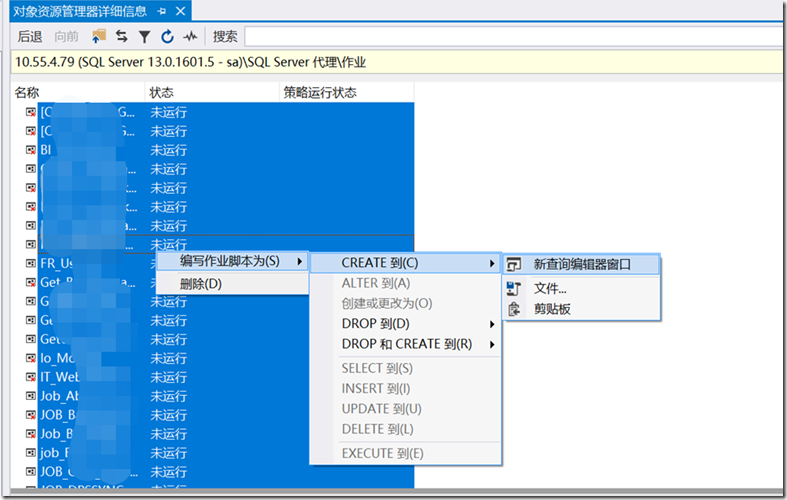
Task: Choose 删除(D) from context menu
Action: 232,284
